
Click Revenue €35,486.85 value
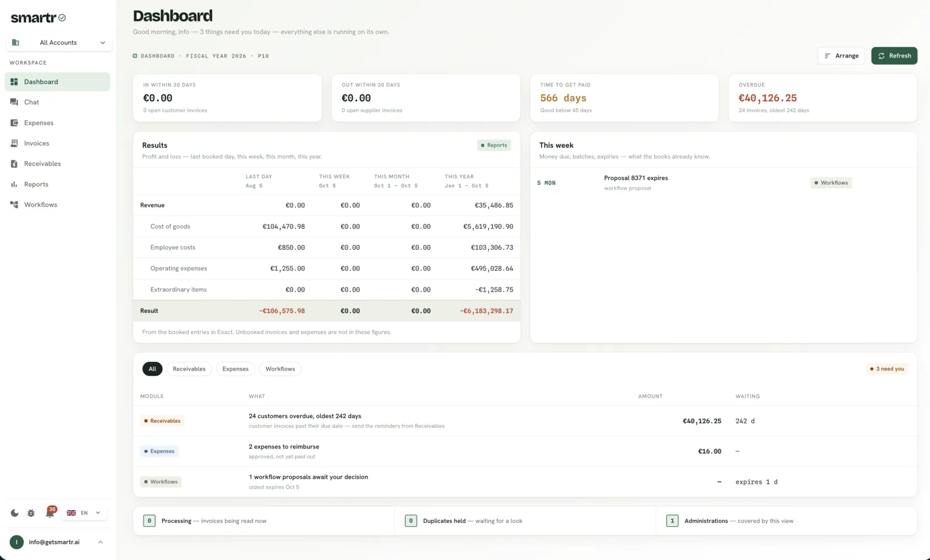tap(494, 206)
